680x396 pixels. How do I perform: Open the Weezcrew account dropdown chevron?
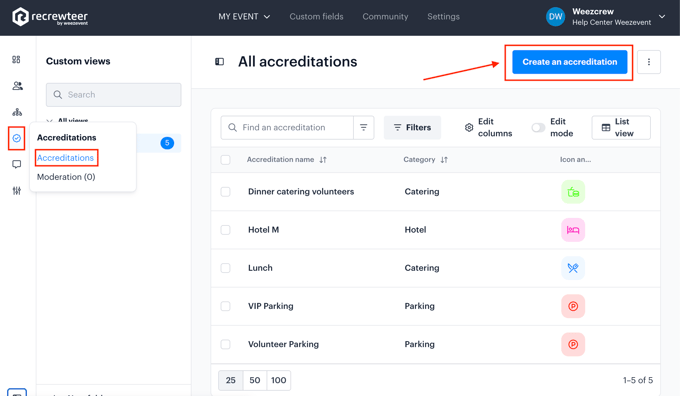click(x=662, y=16)
